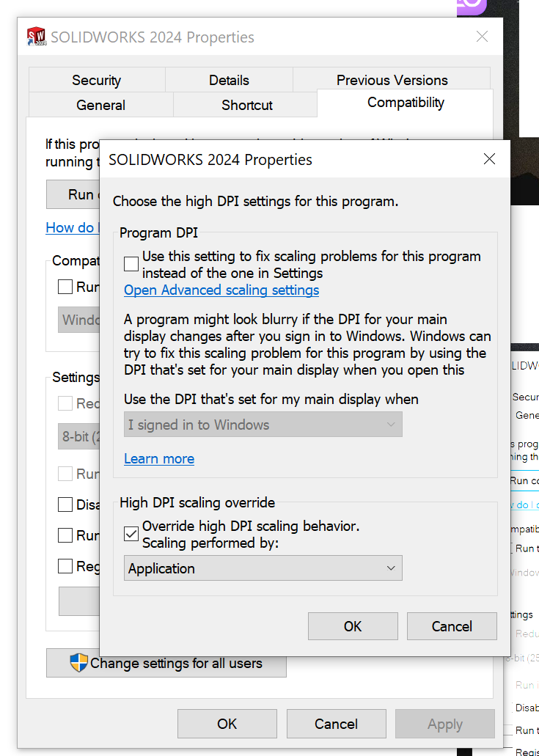The image size is (539, 756).
Task: Follow the Learn more link
Action: click(x=159, y=458)
